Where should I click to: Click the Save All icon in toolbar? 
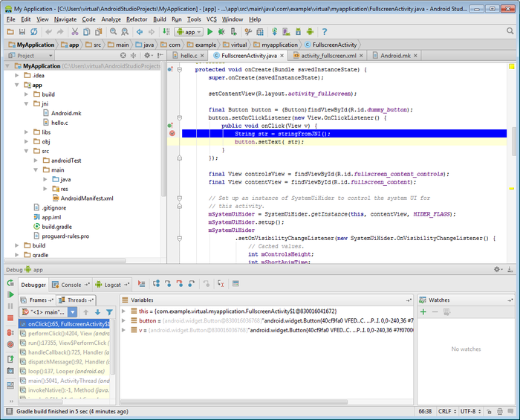click(x=22, y=32)
